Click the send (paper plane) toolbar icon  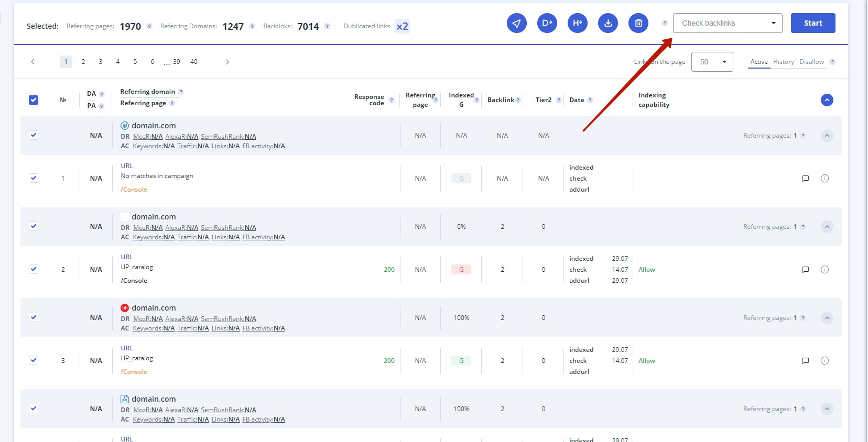(x=516, y=23)
